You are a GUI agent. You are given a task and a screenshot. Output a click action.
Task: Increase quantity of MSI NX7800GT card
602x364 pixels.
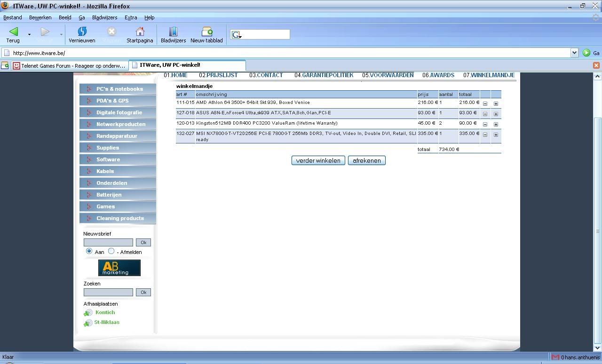click(496, 135)
